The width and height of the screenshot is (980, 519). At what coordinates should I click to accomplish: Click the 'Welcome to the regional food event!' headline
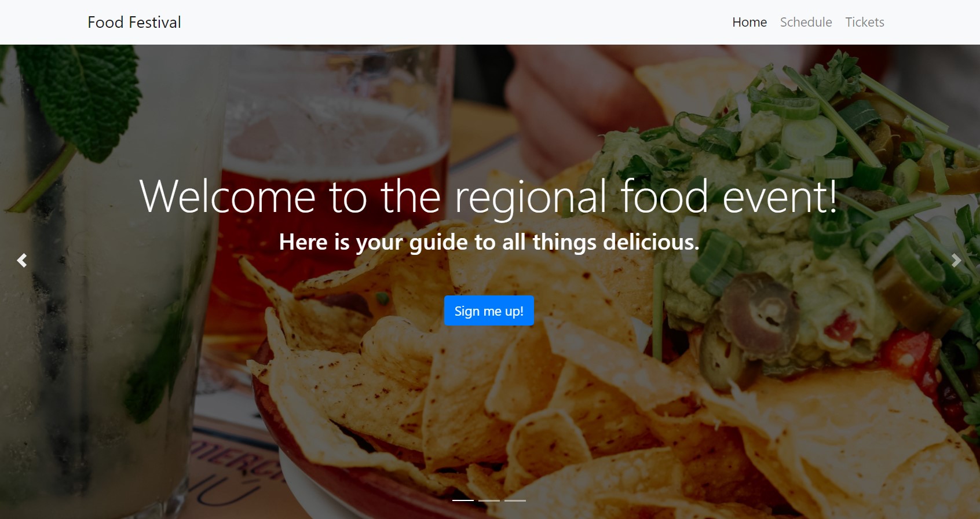(x=489, y=196)
